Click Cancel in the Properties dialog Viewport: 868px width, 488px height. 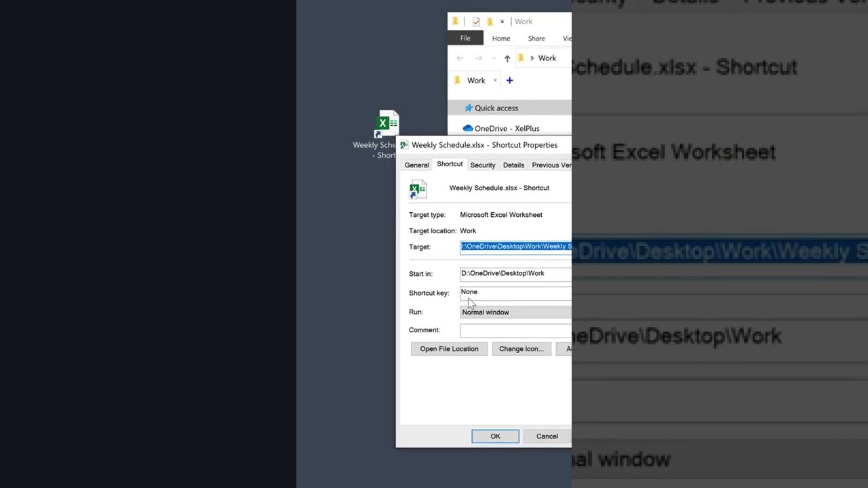pyautogui.click(x=547, y=436)
